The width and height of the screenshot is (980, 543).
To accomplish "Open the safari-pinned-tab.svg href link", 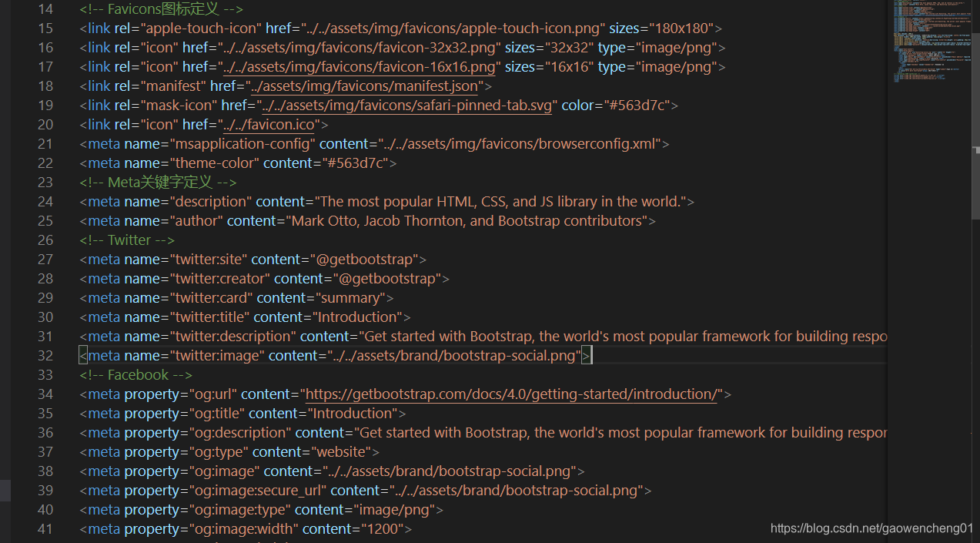I will pos(407,106).
